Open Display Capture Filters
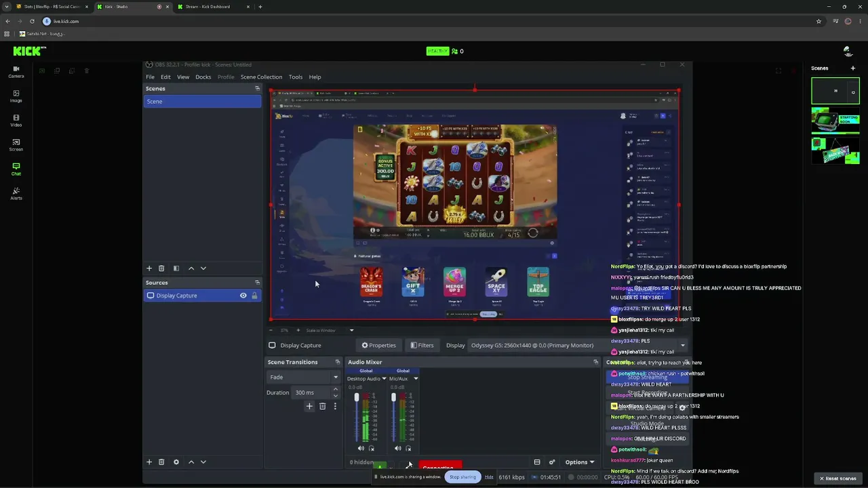The height and width of the screenshot is (488, 868). tap(422, 345)
